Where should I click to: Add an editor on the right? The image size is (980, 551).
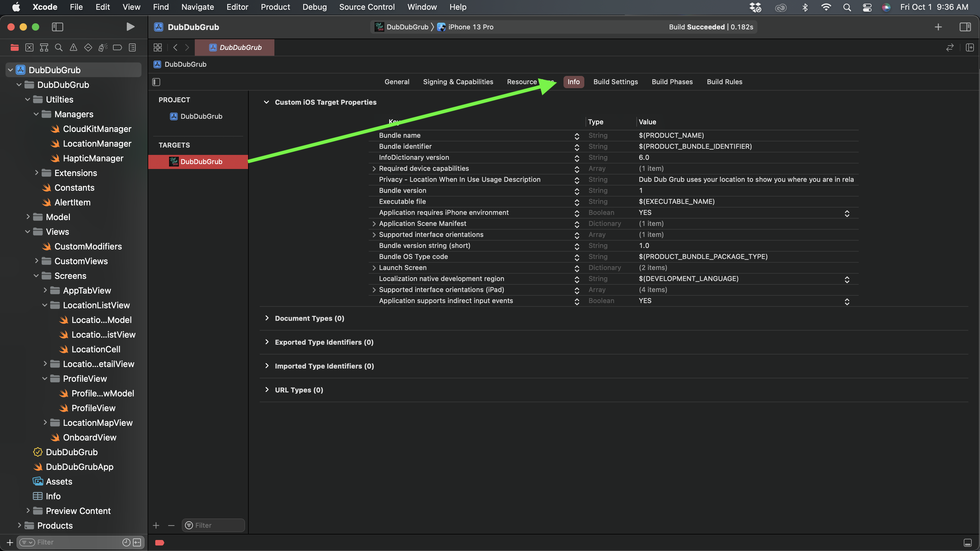970,47
